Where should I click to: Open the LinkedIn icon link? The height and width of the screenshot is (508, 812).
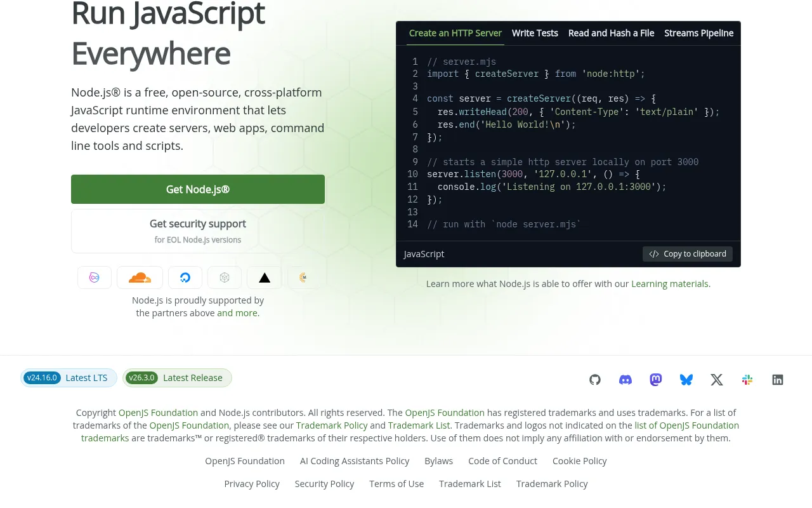pyautogui.click(x=778, y=380)
